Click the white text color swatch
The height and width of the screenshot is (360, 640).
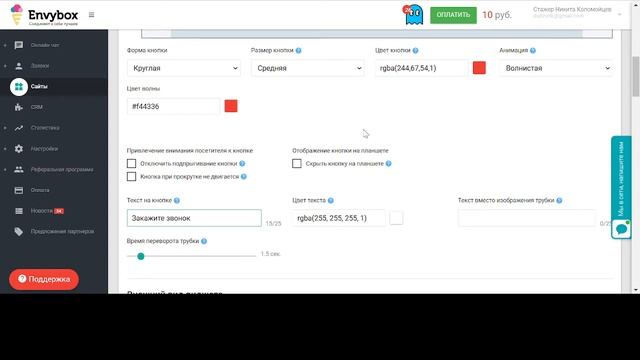[396, 218]
